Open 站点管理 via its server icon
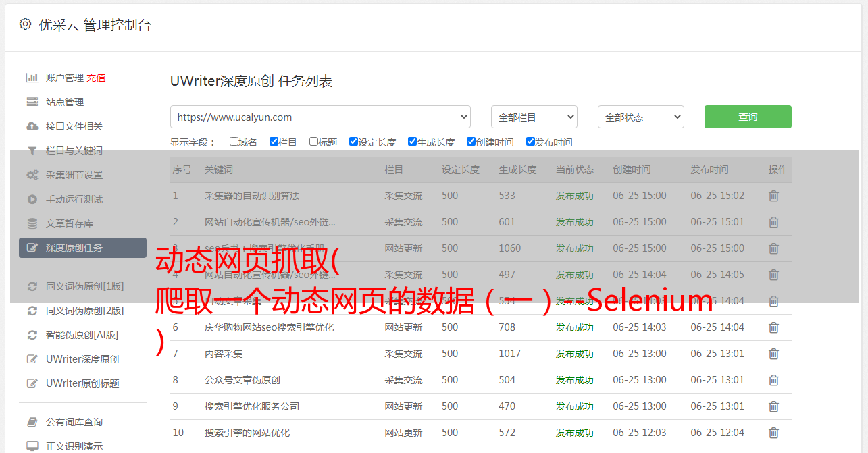Image resolution: width=868 pixels, height=453 pixels. coord(32,102)
